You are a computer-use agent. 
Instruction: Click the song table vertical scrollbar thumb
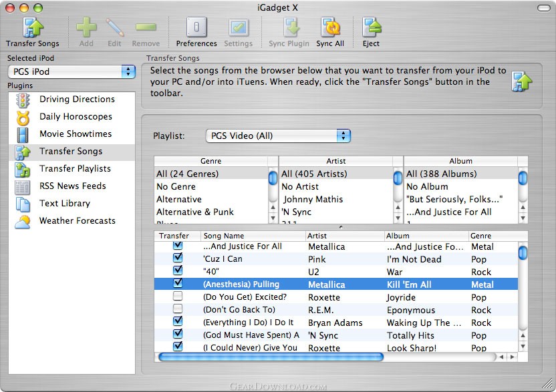click(x=523, y=252)
